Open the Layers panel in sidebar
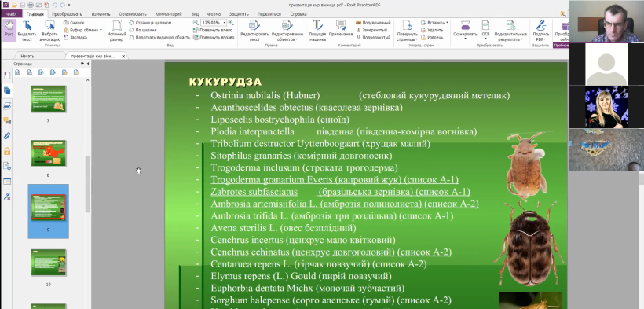The width and height of the screenshot is (644, 309). [x=7, y=106]
